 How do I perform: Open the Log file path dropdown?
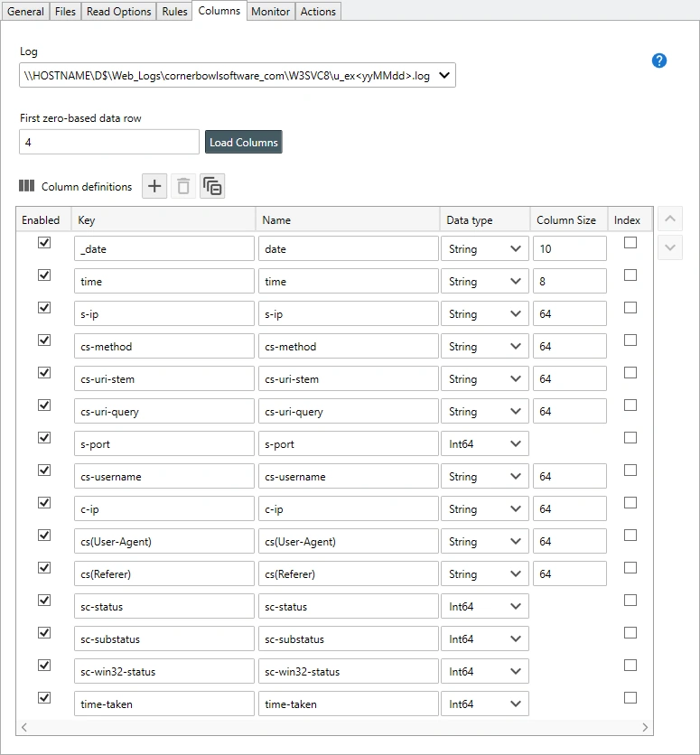(x=444, y=76)
